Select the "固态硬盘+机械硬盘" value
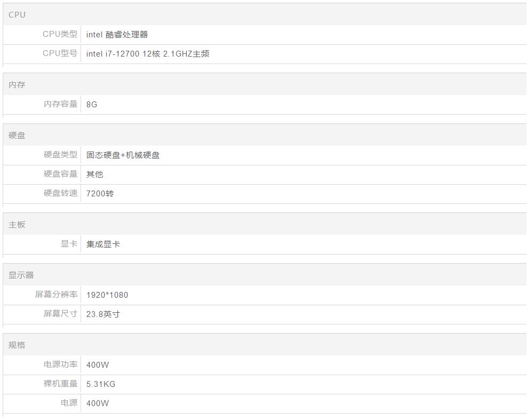Image resolution: width=527 pixels, height=420 pixels. click(123, 155)
